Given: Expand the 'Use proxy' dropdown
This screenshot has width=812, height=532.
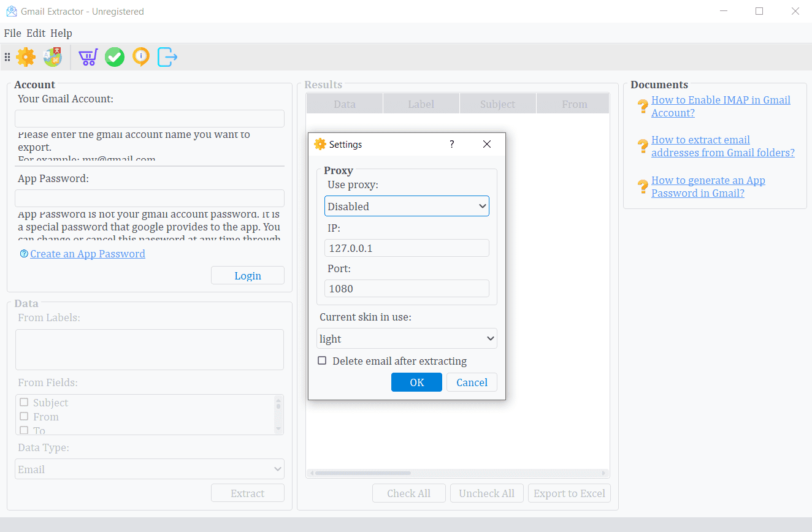Looking at the screenshot, I should click(407, 206).
